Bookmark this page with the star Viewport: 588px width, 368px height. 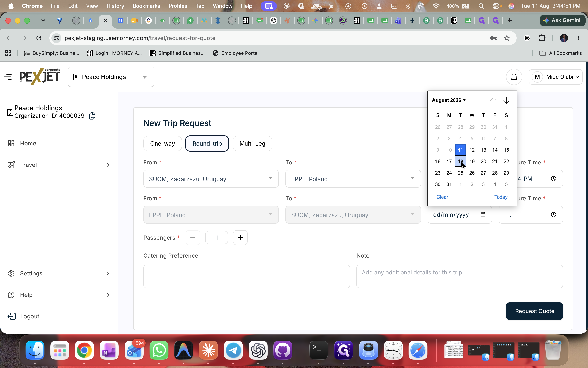[507, 38]
